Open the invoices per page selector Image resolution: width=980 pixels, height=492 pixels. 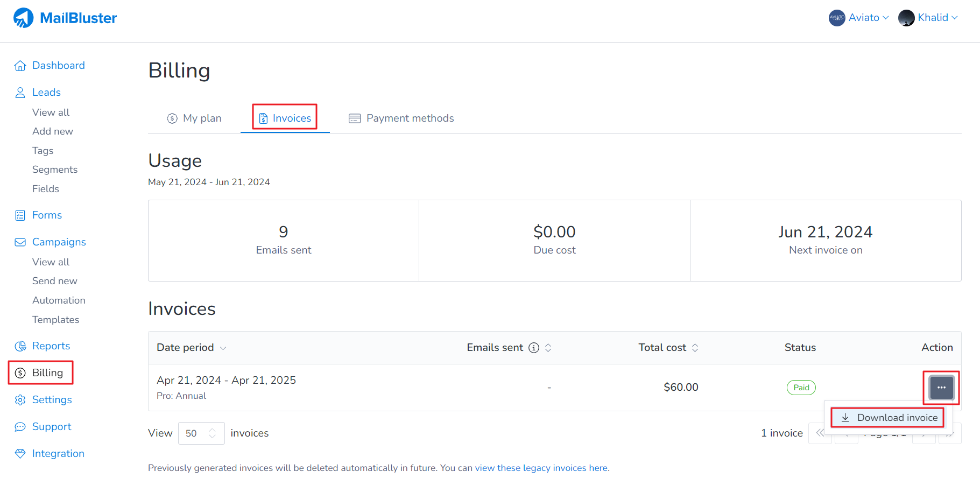point(201,433)
